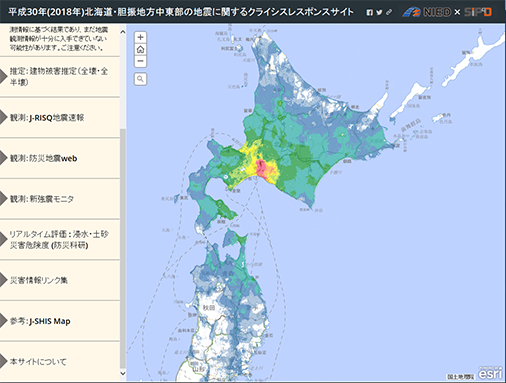Select 参考:J-SHIS Map in the side panel

point(60,321)
